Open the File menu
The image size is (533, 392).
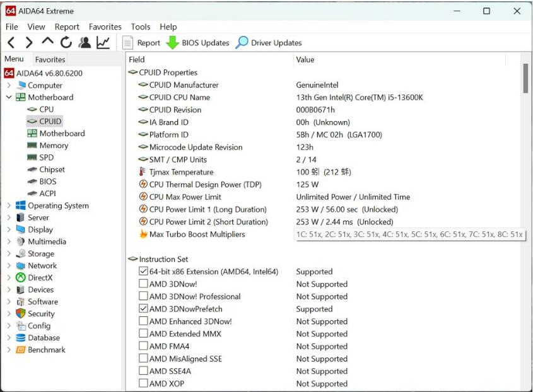pos(12,27)
